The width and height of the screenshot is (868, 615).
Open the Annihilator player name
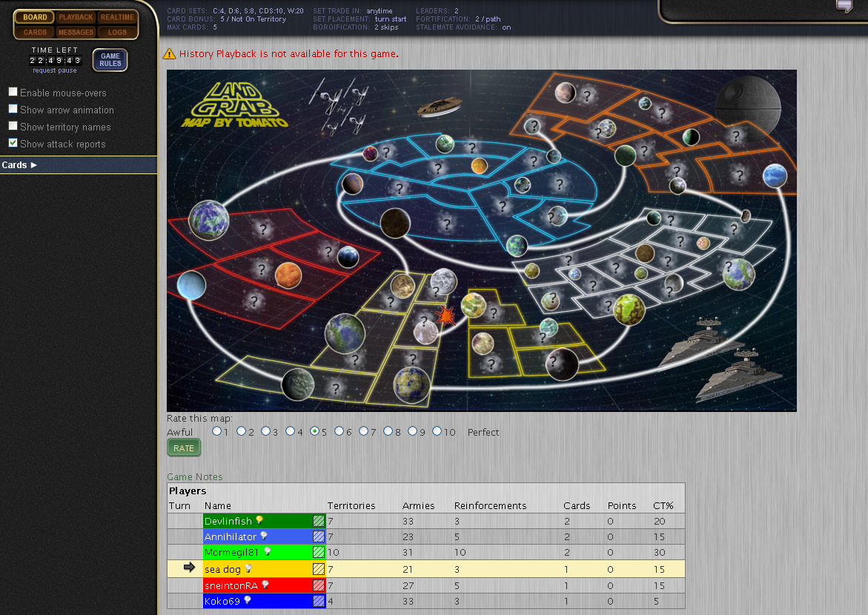[231, 536]
